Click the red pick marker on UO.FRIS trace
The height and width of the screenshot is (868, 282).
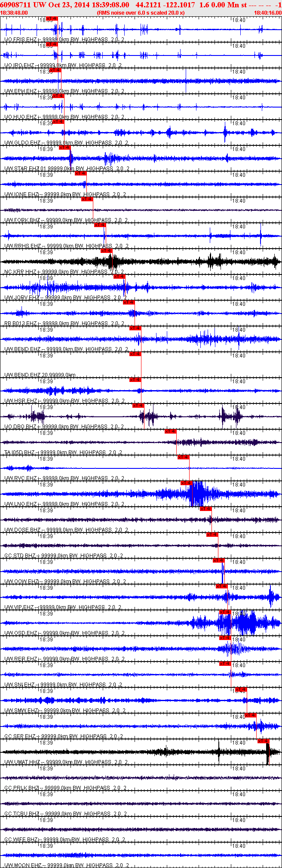(x=51, y=18)
